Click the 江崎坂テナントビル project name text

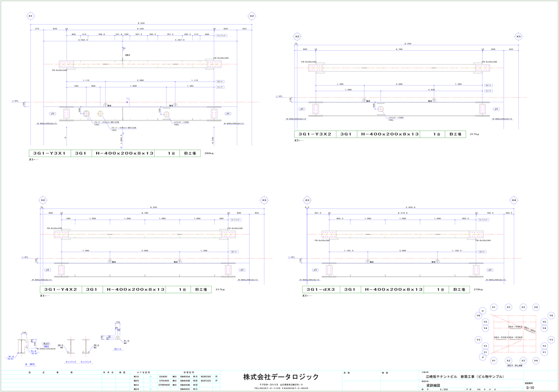point(465,377)
